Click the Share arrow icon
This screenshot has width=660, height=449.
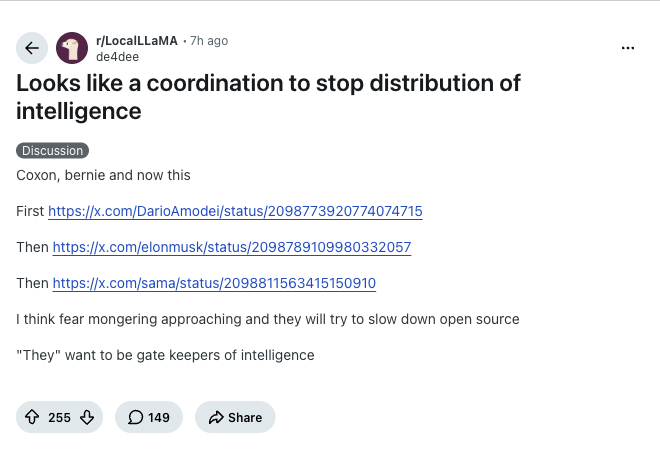click(x=216, y=417)
